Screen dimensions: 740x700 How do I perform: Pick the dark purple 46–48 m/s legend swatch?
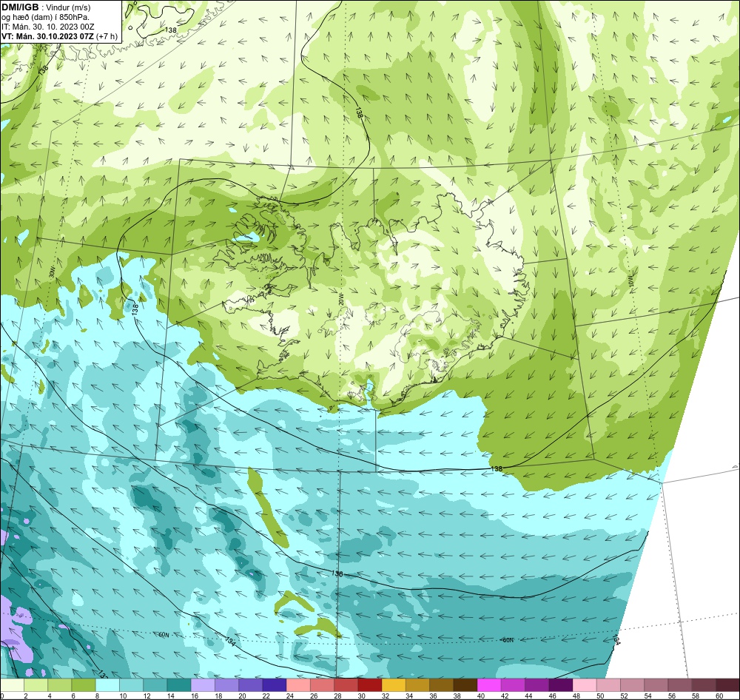point(561,685)
